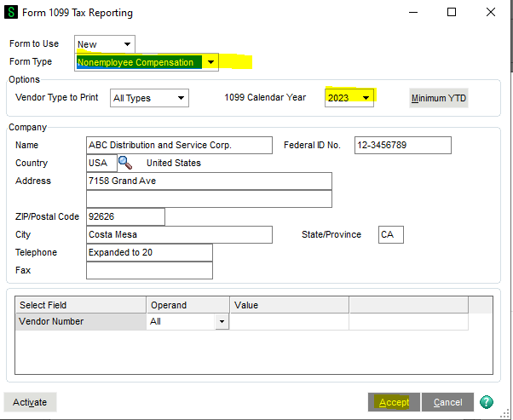Click the Minimum YTD button
This screenshot has width=513, height=420.
click(x=438, y=98)
